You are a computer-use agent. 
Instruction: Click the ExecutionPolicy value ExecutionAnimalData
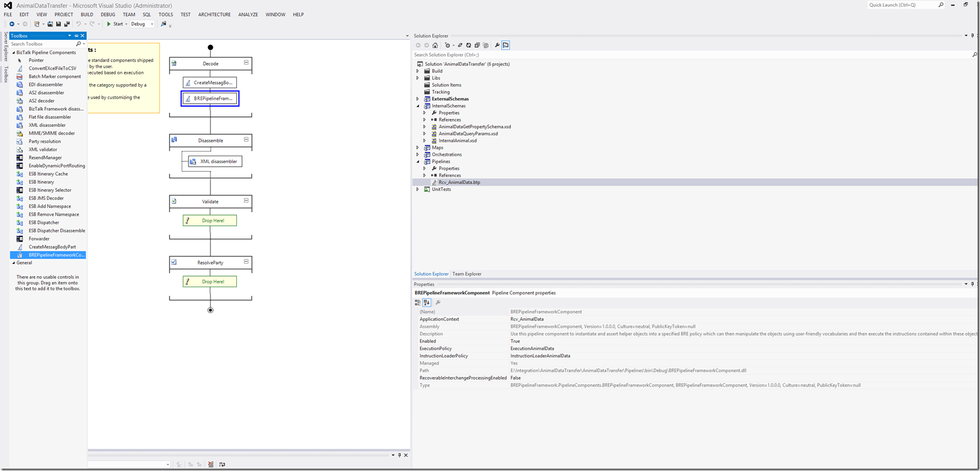click(x=532, y=348)
